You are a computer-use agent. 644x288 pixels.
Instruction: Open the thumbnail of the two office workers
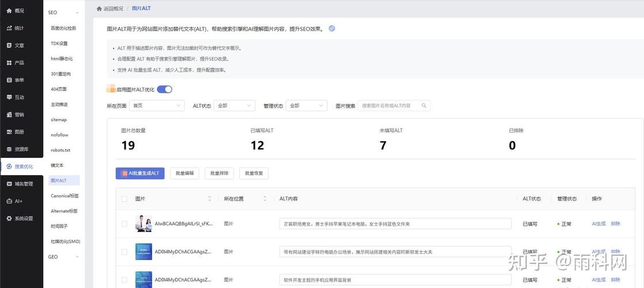143,224
